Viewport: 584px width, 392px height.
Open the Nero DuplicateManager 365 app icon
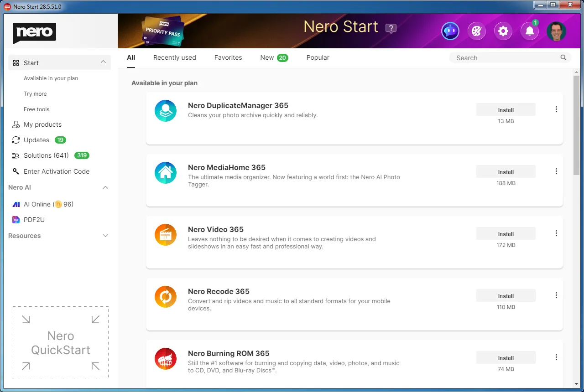(x=165, y=110)
